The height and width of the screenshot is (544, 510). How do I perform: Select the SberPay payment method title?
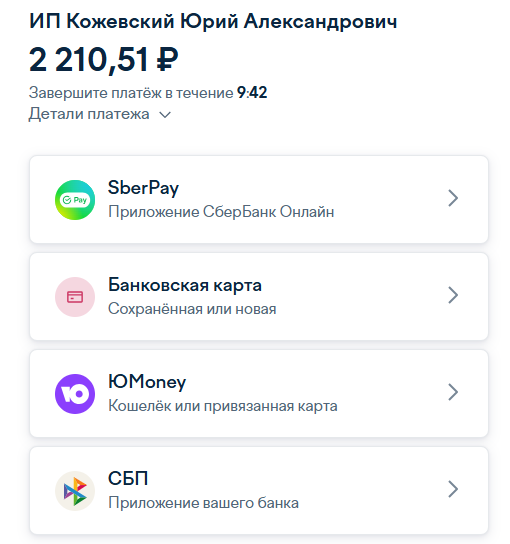[x=143, y=188]
